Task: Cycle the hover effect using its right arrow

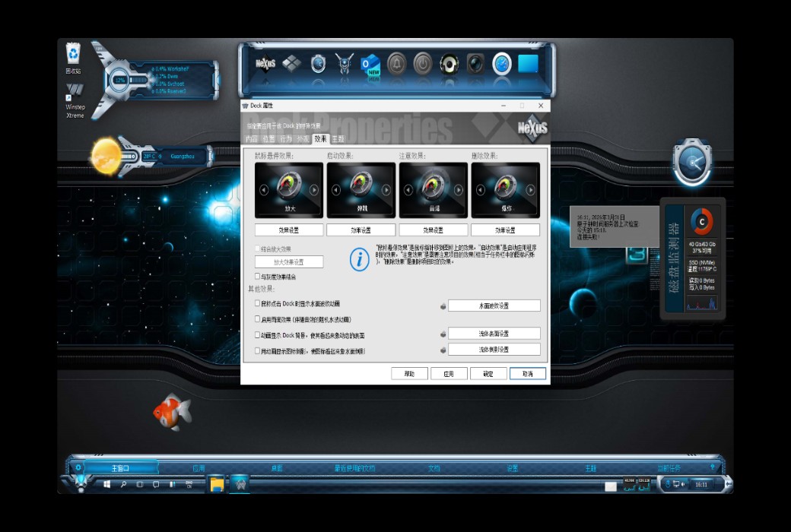Action: pyautogui.click(x=314, y=189)
